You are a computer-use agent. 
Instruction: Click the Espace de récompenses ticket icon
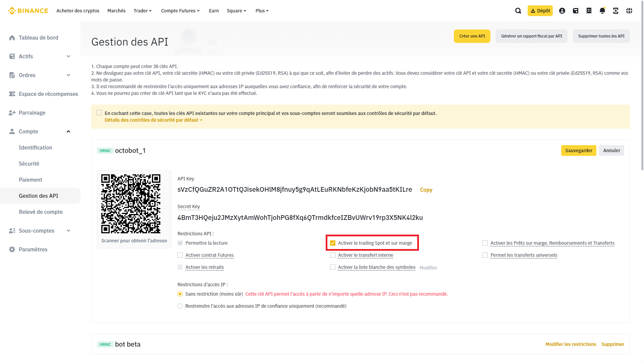coord(12,94)
